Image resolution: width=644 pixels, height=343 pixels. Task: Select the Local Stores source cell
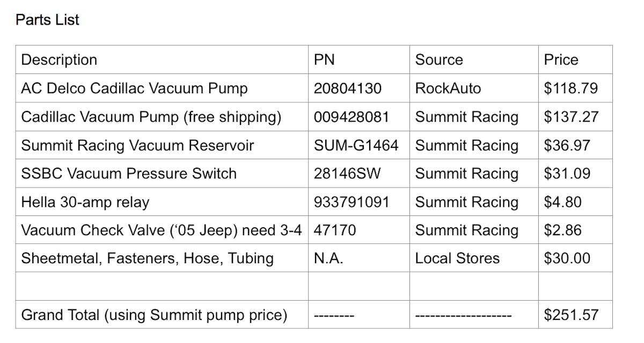pos(457,258)
